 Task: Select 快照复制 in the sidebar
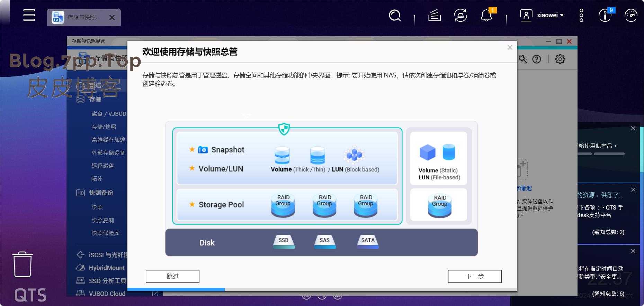tap(102, 220)
